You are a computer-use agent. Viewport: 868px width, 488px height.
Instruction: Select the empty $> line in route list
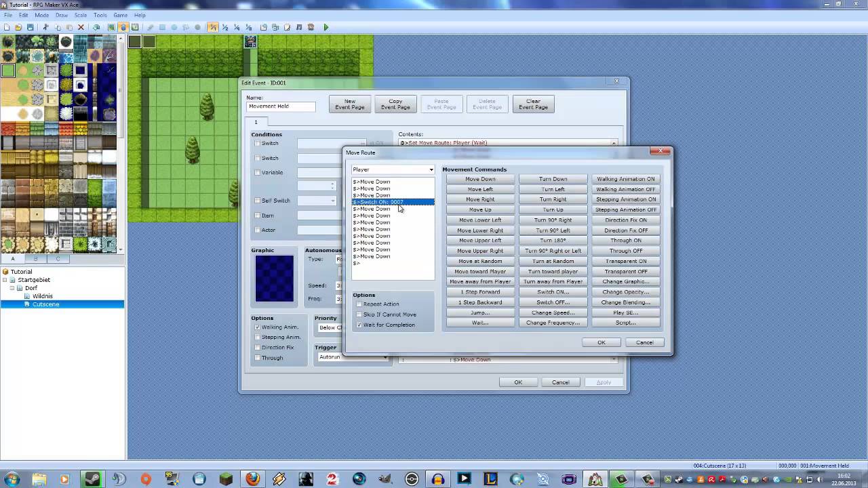click(393, 263)
